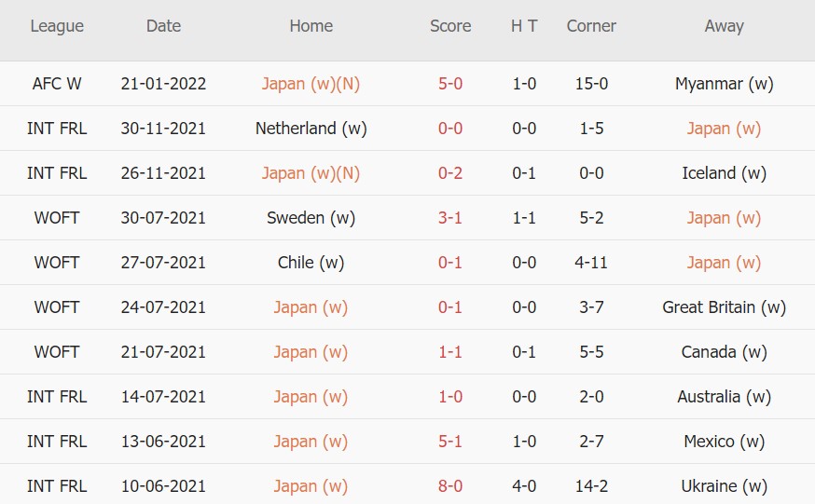Screen dimensions: 815x504
Task: Click Mexico (w) away team
Action: [724, 442]
